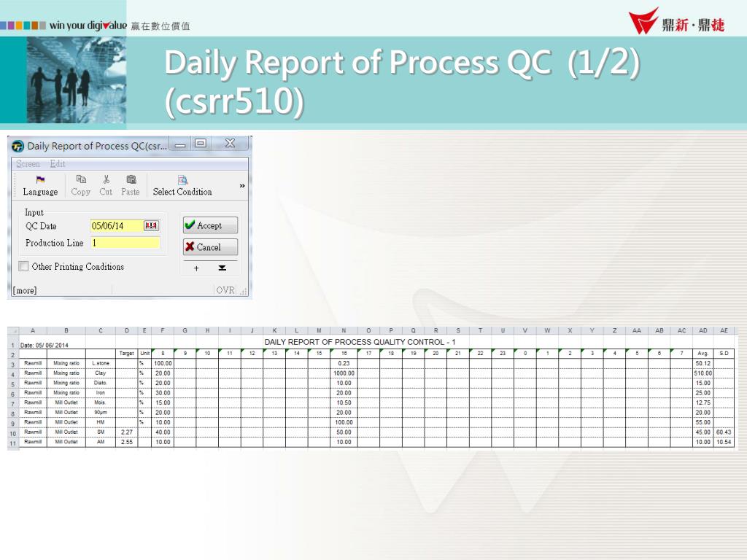Image resolution: width=747 pixels, height=560 pixels.
Task: Click the 'Unit' header cell
Action: (x=145, y=354)
